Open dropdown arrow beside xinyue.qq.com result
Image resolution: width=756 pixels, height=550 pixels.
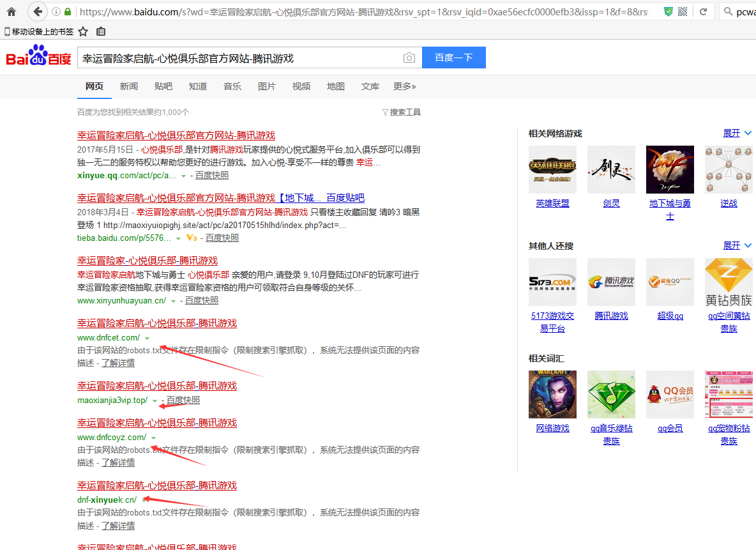tap(183, 176)
